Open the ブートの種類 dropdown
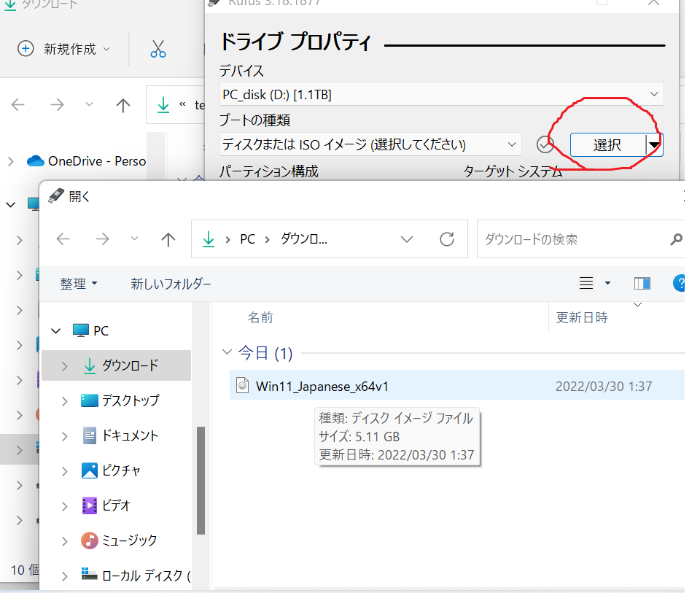700x593 pixels. point(370,144)
